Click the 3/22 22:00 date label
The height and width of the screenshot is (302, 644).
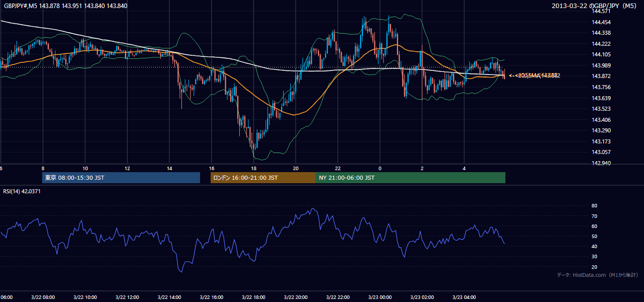[338, 297]
